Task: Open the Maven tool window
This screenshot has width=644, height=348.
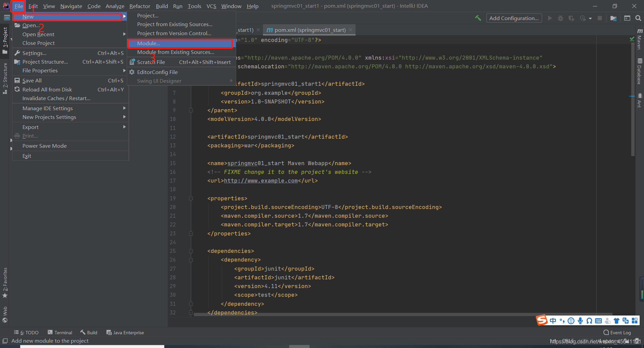Action: 640,39
